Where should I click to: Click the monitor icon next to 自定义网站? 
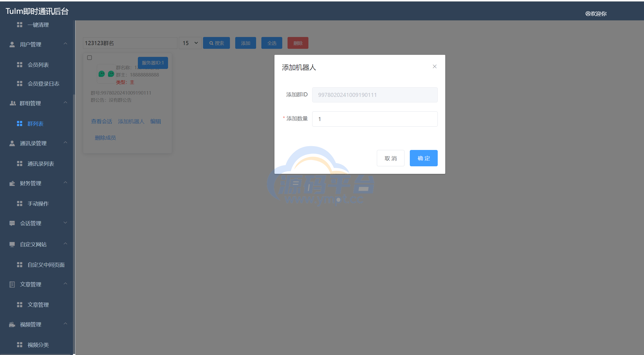[12, 244]
